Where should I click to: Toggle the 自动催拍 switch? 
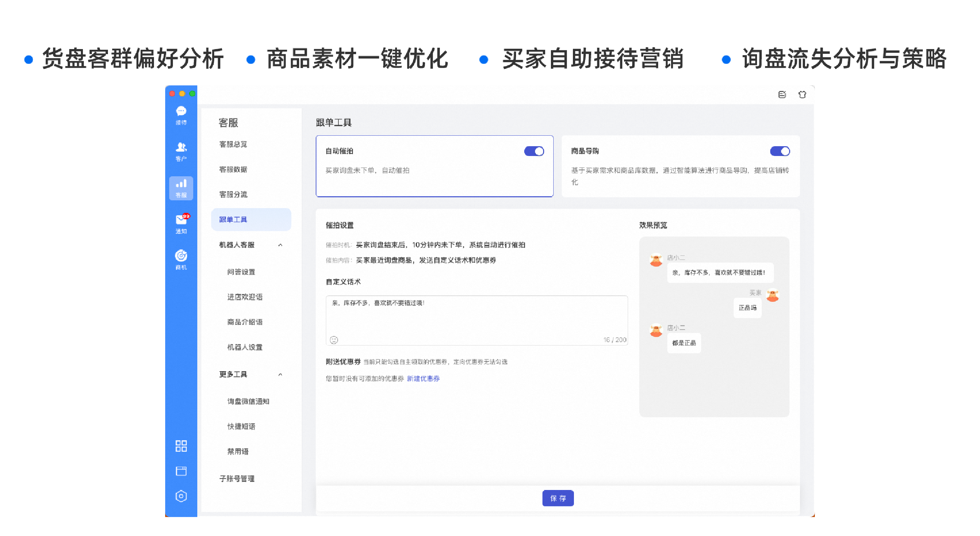coord(534,151)
